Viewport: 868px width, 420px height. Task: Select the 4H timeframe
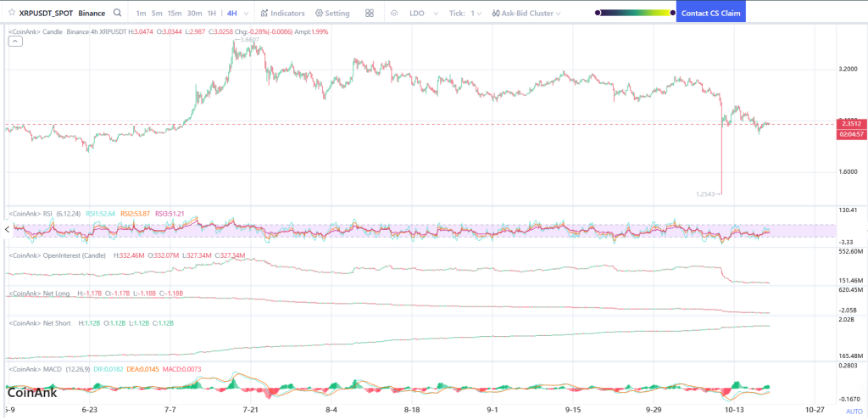(232, 13)
